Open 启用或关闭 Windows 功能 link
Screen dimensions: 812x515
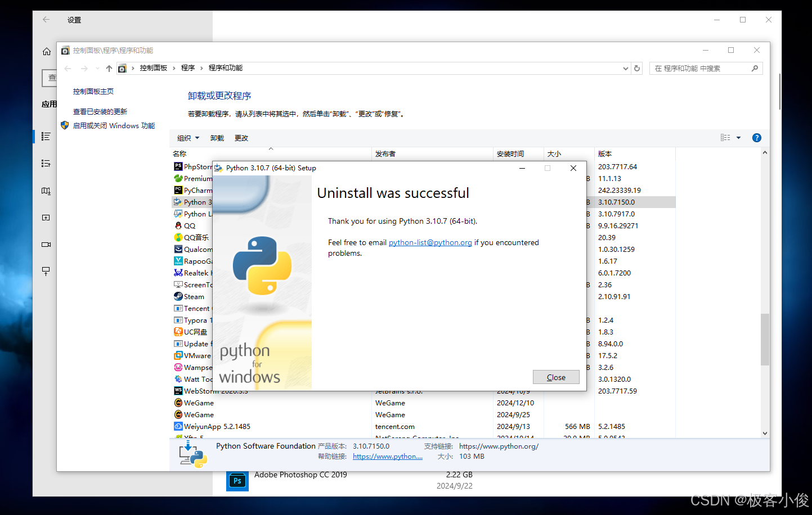pyautogui.click(x=114, y=125)
